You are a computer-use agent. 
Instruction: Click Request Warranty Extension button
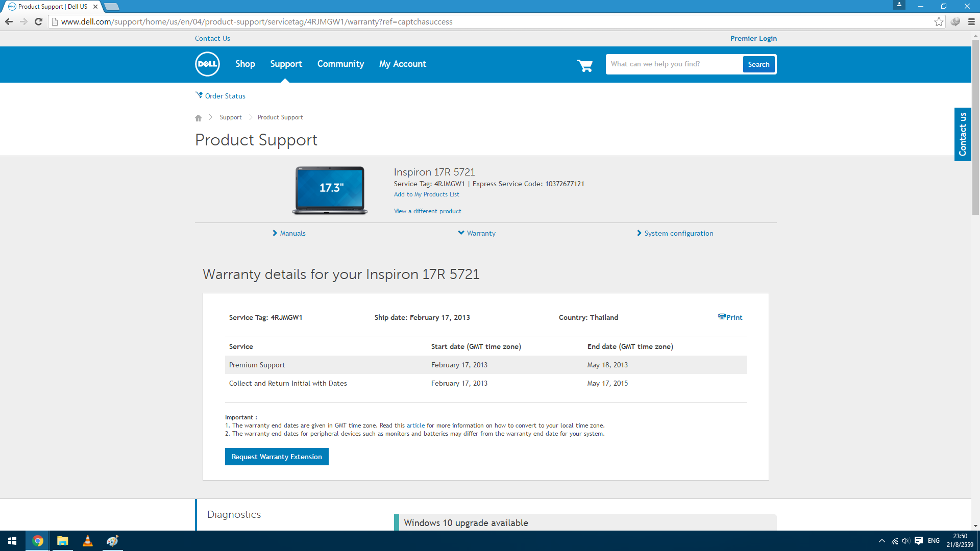pos(277,457)
